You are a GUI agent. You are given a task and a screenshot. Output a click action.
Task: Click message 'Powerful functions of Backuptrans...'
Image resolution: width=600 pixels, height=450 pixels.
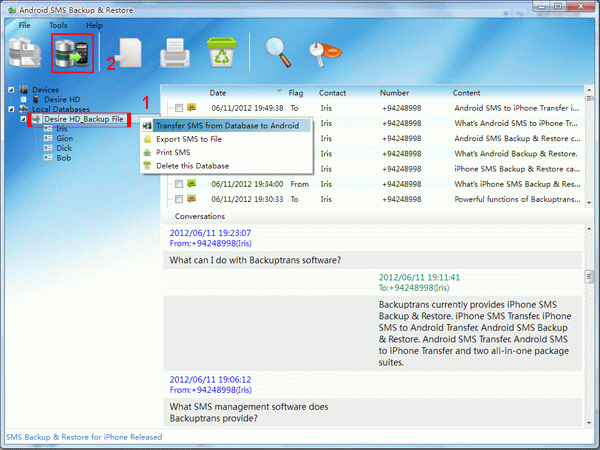coord(517,199)
